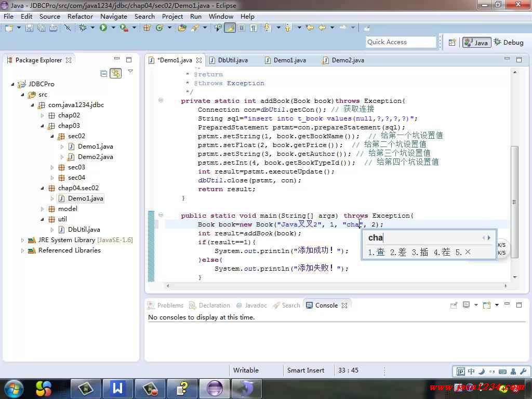
Task: Run the program with the green Run icon
Action: pos(103,28)
